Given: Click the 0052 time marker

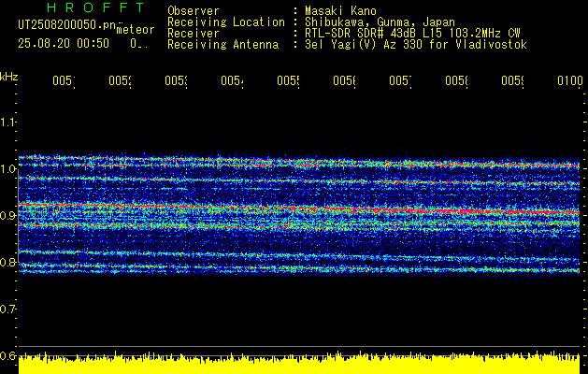Looking at the screenshot, I should pyautogui.click(x=120, y=80).
